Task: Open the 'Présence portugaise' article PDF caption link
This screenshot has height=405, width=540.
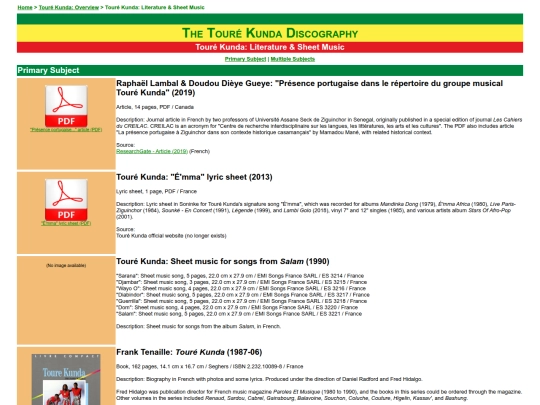Action: 66,130
